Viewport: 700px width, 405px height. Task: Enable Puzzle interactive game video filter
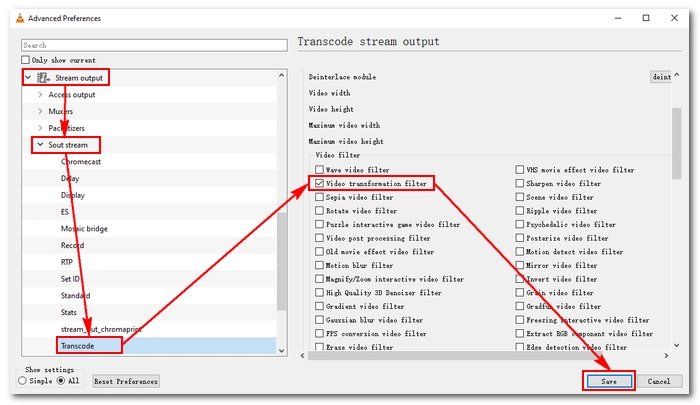pyautogui.click(x=319, y=224)
